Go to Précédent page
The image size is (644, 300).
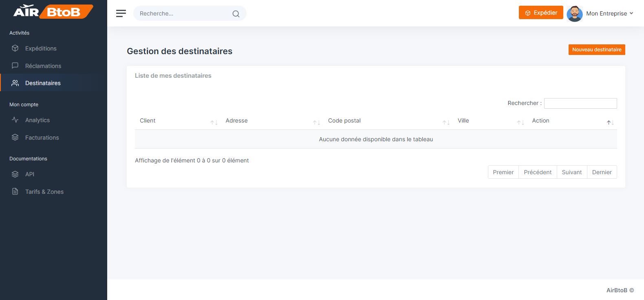(x=538, y=172)
